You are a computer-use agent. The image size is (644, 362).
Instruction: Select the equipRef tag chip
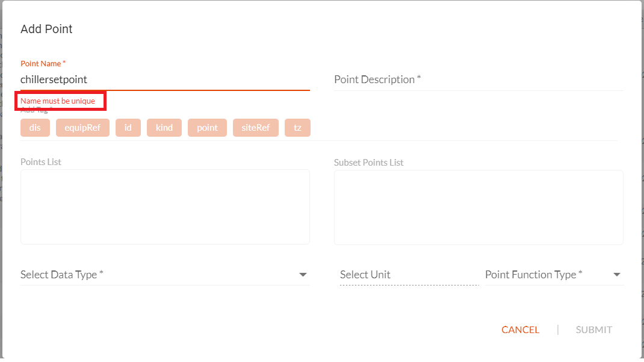[82, 128]
